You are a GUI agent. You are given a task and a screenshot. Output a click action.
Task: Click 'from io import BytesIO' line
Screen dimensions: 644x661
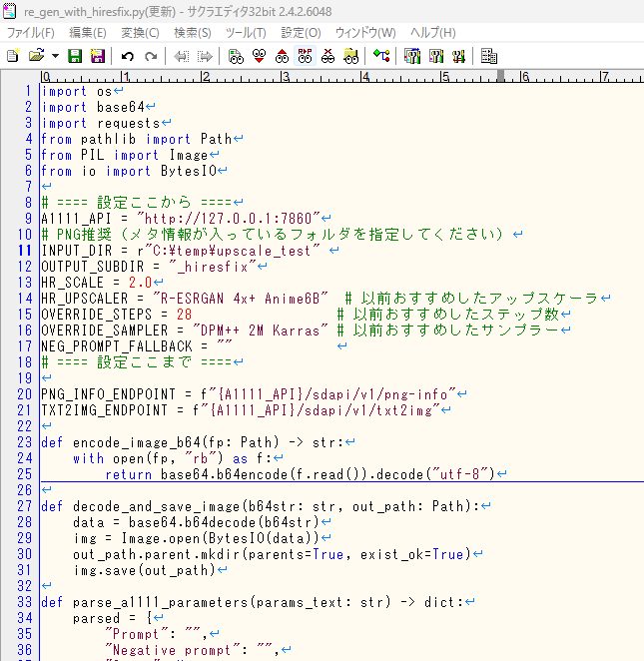pos(129,171)
